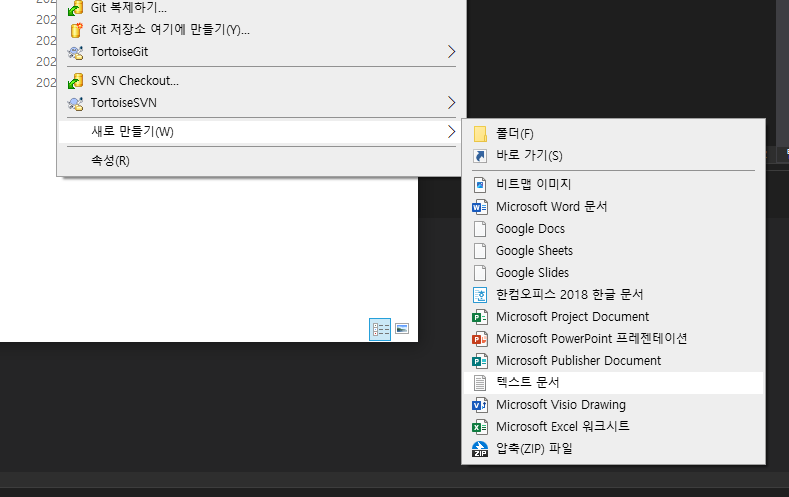This screenshot has width=789, height=497.
Task: Click the 한컴오피스 한글 document icon
Action: [480, 295]
